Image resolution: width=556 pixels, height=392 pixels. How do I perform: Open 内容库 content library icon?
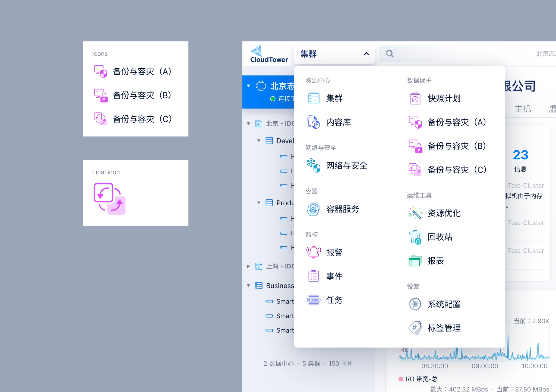point(314,122)
